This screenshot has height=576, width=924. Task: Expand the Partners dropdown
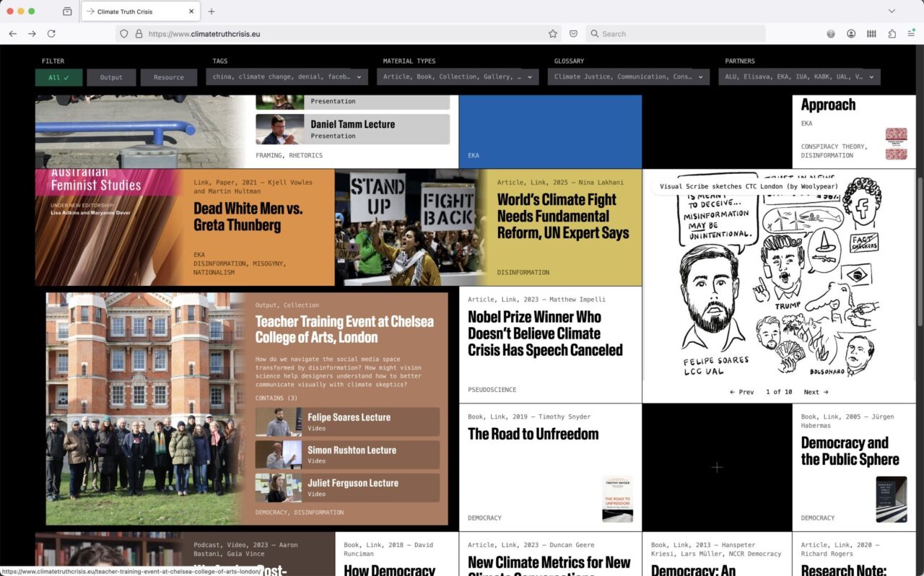pyautogui.click(x=798, y=77)
